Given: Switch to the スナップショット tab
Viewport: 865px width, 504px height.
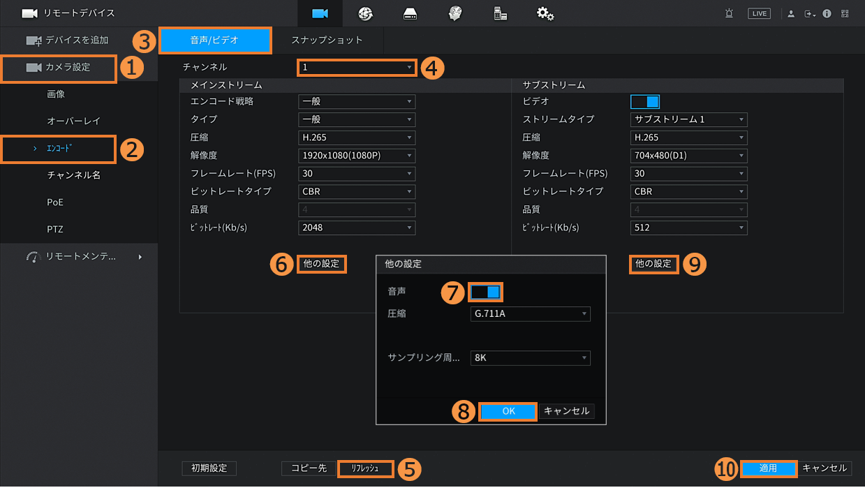Looking at the screenshot, I should [327, 40].
